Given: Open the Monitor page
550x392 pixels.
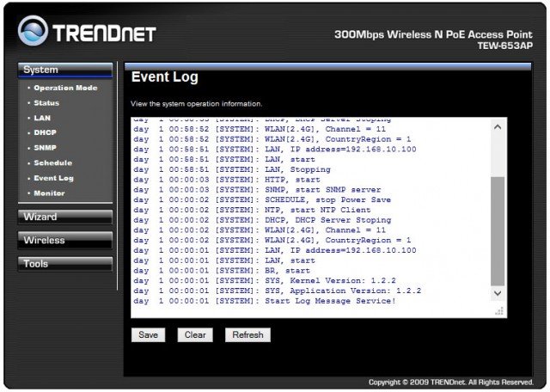Looking at the screenshot, I should [49, 193].
